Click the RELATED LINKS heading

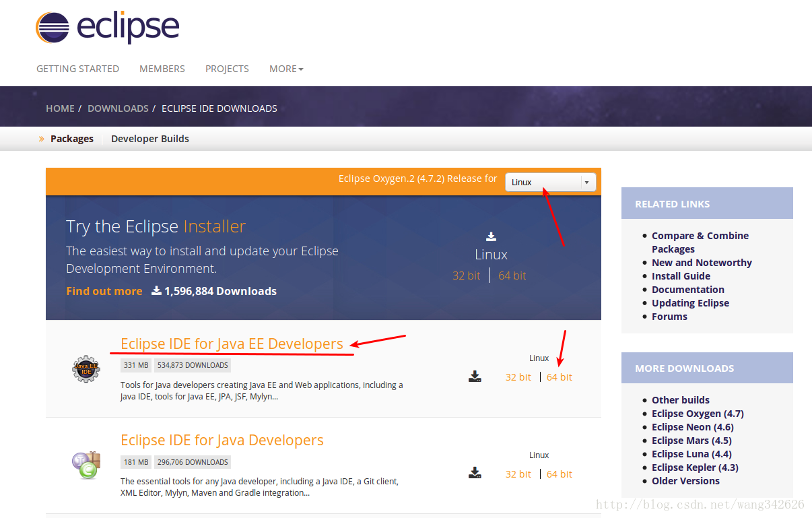[x=673, y=204]
